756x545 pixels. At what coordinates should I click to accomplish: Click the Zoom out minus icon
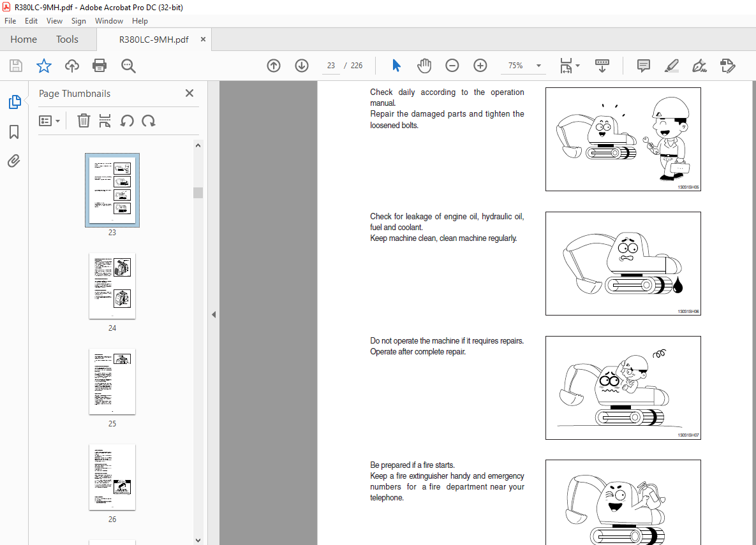[x=452, y=66]
